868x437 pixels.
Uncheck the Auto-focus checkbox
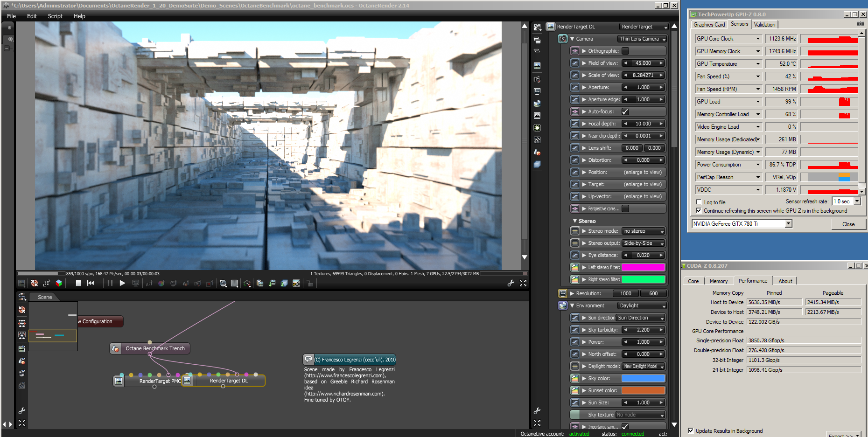click(625, 111)
